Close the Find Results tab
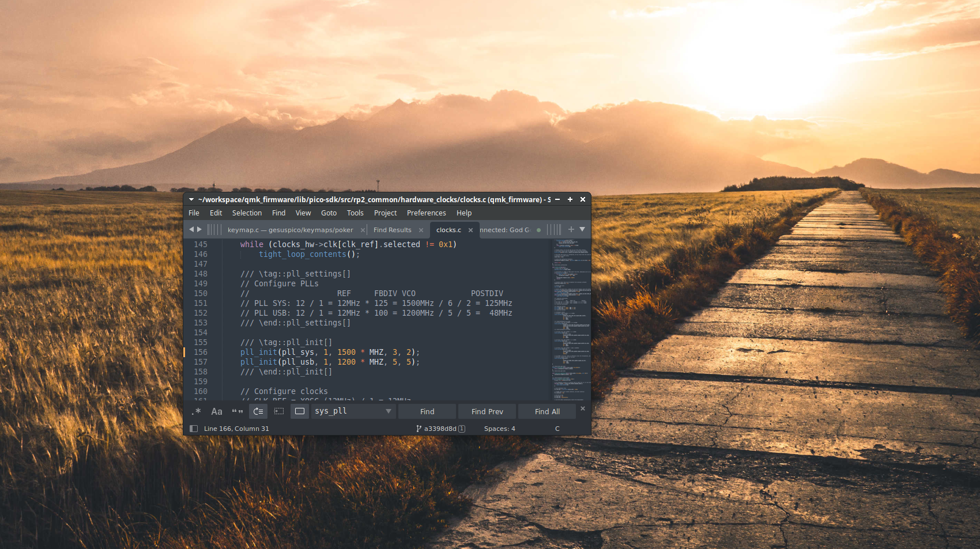The image size is (980, 549). tap(421, 230)
